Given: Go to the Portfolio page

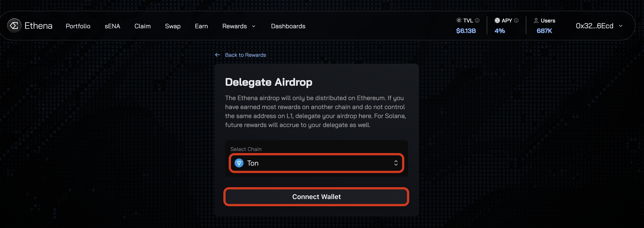Looking at the screenshot, I should pyautogui.click(x=78, y=26).
